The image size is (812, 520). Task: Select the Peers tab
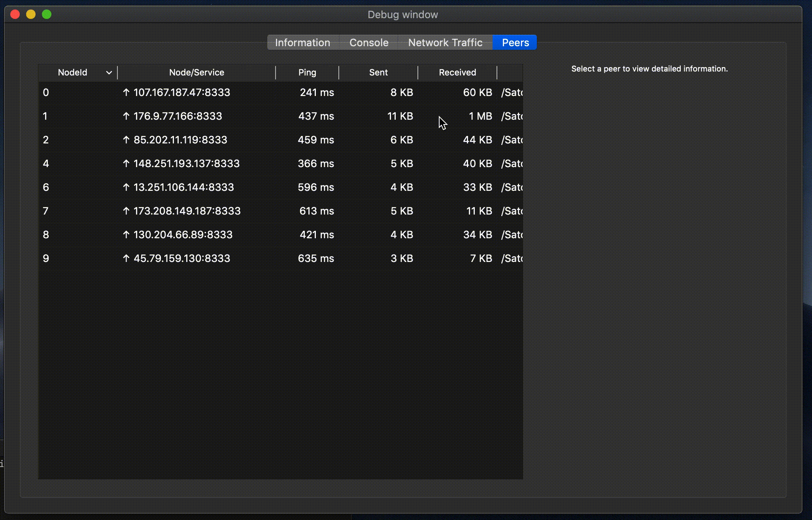(515, 43)
